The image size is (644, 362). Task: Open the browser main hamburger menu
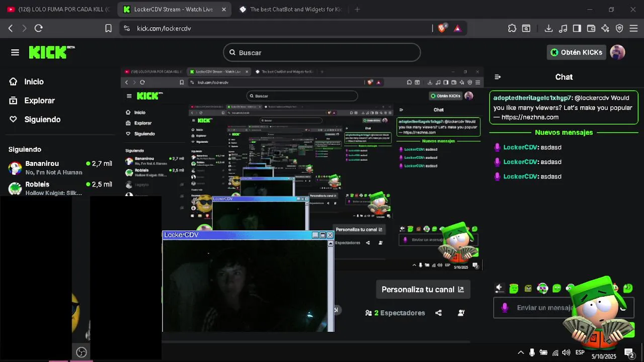point(633,29)
